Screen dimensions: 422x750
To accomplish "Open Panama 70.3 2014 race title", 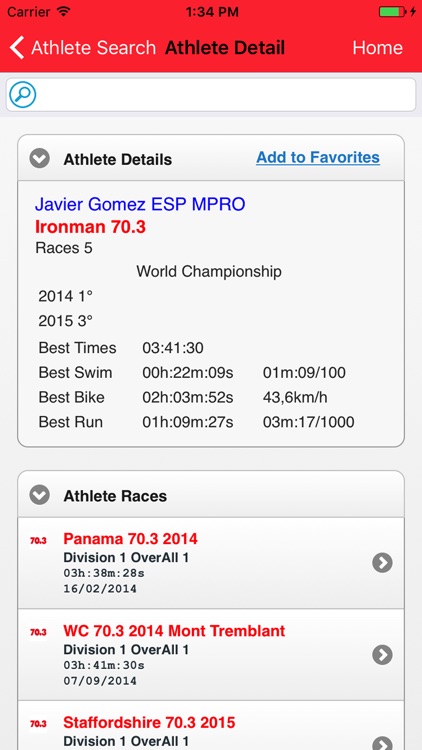I will [130, 539].
